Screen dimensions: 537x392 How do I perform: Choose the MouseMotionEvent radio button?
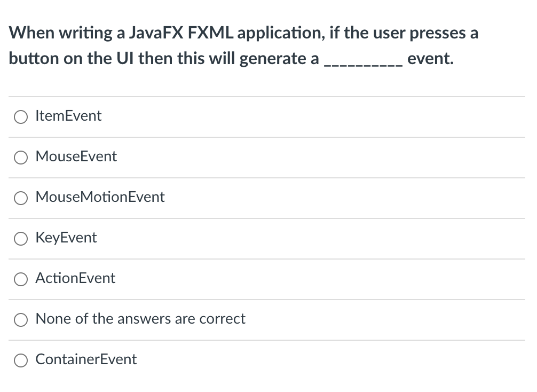point(21,198)
